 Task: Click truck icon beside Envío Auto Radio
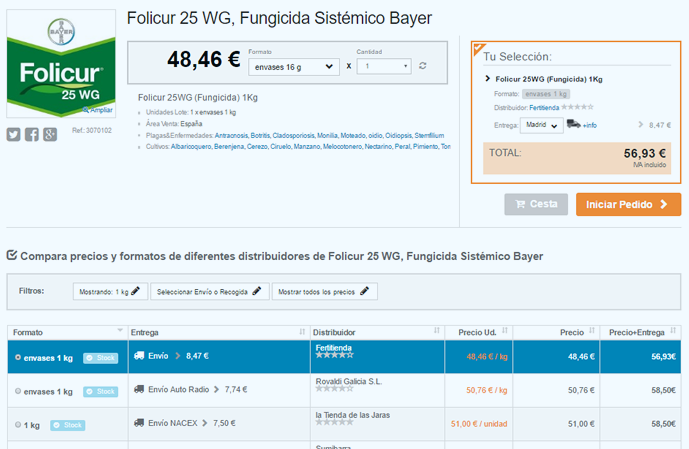coord(139,389)
